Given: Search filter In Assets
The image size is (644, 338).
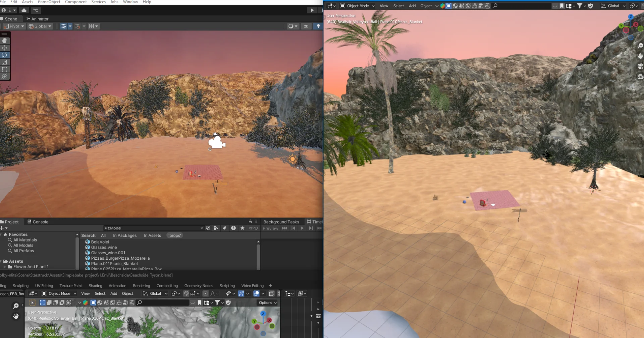Looking at the screenshot, I should coord(152,235).
